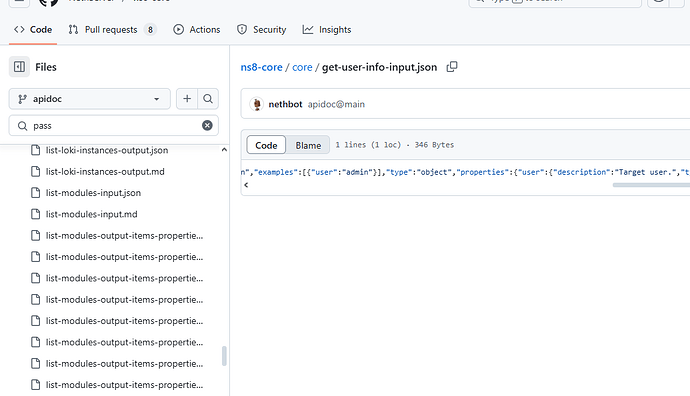Click the horizontal code scrollbar thumb
The height and width of the screenshot is (396, 690).
pos(651,185)
